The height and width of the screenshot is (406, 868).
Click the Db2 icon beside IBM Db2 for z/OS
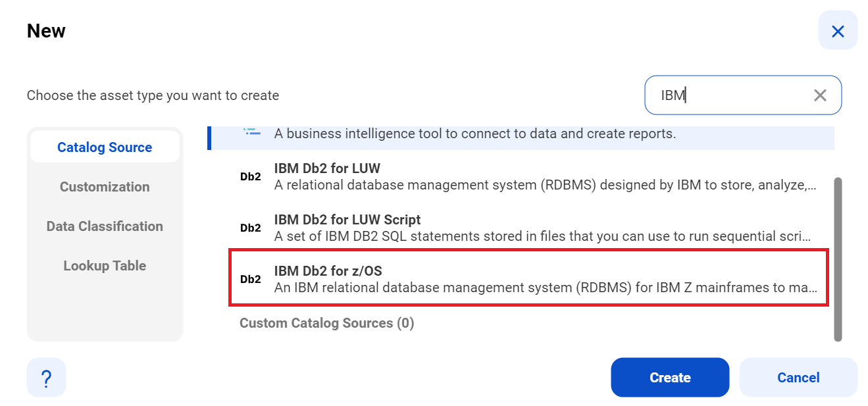[x=250, y=280]
